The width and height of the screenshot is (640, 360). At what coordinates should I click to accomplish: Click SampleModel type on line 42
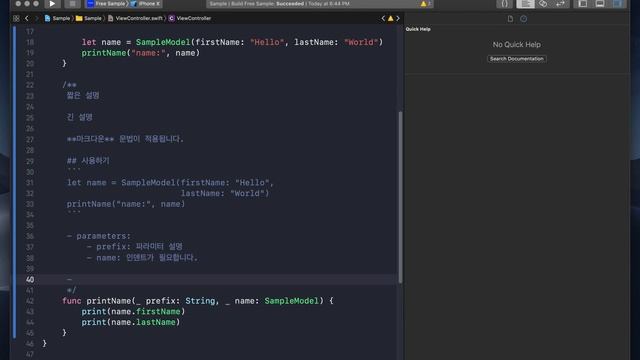point(291,301)
